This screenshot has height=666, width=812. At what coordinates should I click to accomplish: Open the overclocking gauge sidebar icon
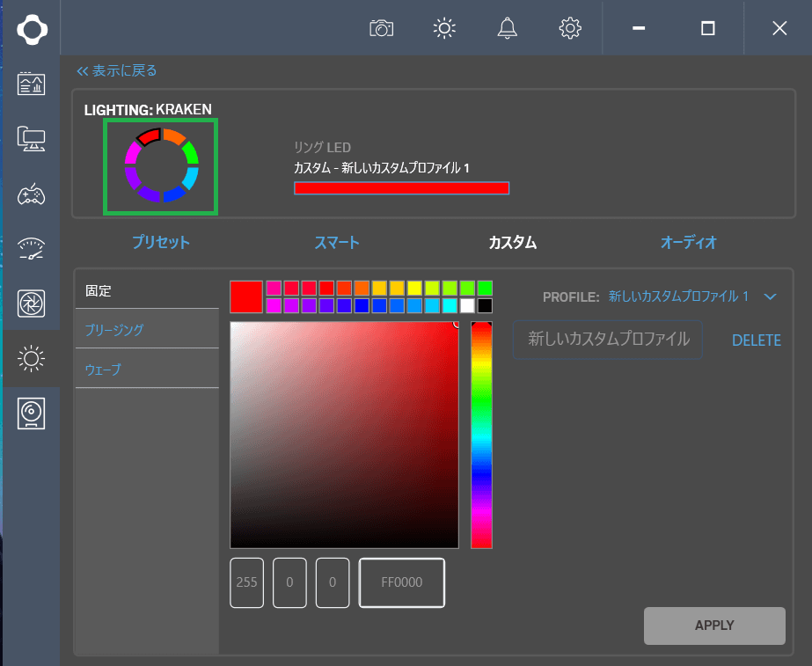pos(31,249)
